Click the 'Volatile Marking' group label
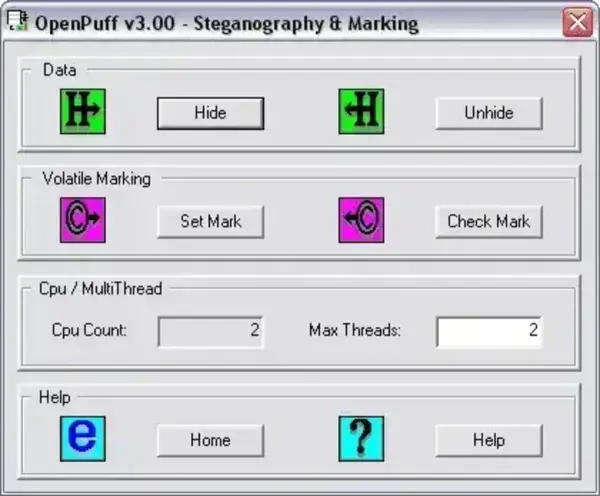Image resolution: width=600 pixels, height=496 pixels. click(x=96, y=179)
